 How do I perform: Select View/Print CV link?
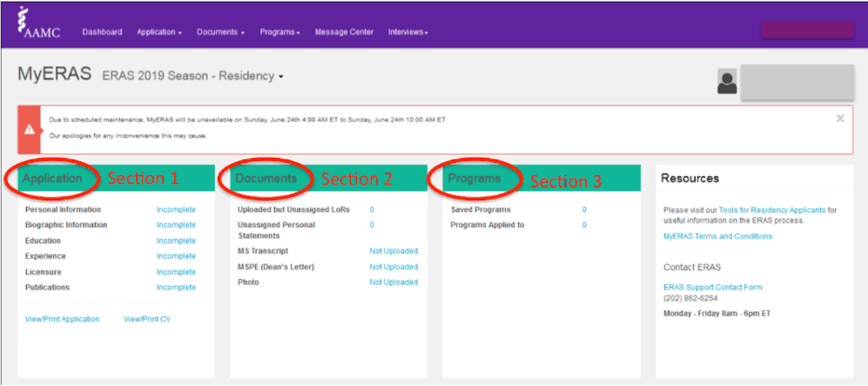pyautogui.click(x=147, y=320)
